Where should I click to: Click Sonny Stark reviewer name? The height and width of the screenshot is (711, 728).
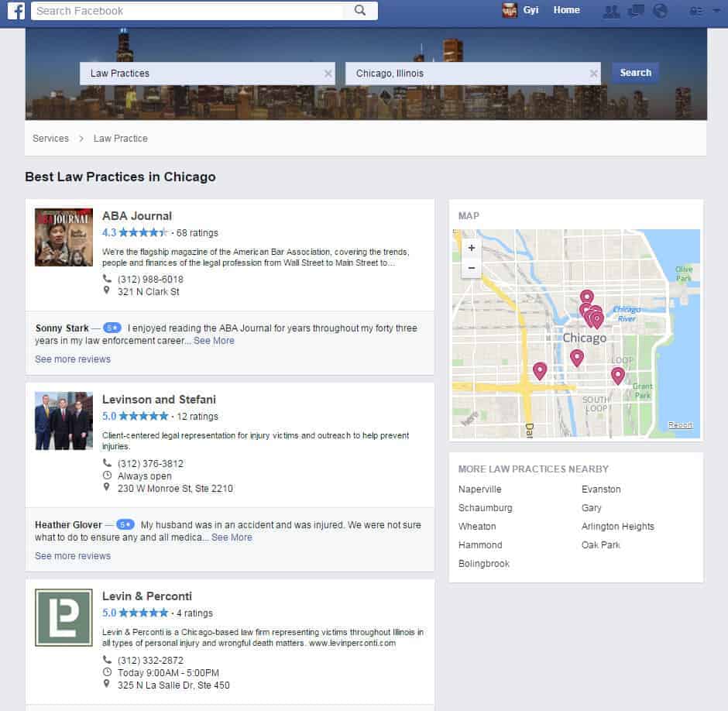pos(62,328)
